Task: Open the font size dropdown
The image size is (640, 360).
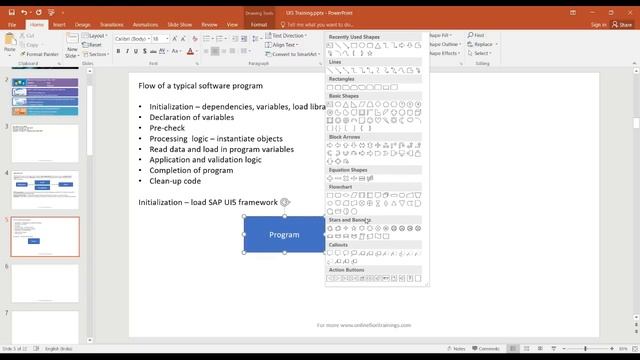Action: pos(167,39)
